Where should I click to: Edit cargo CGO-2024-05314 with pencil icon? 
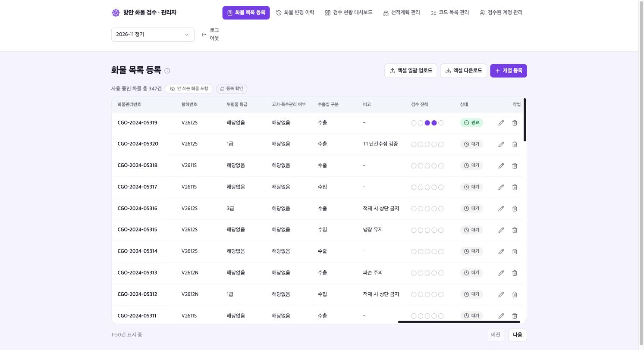pos(501,251)
